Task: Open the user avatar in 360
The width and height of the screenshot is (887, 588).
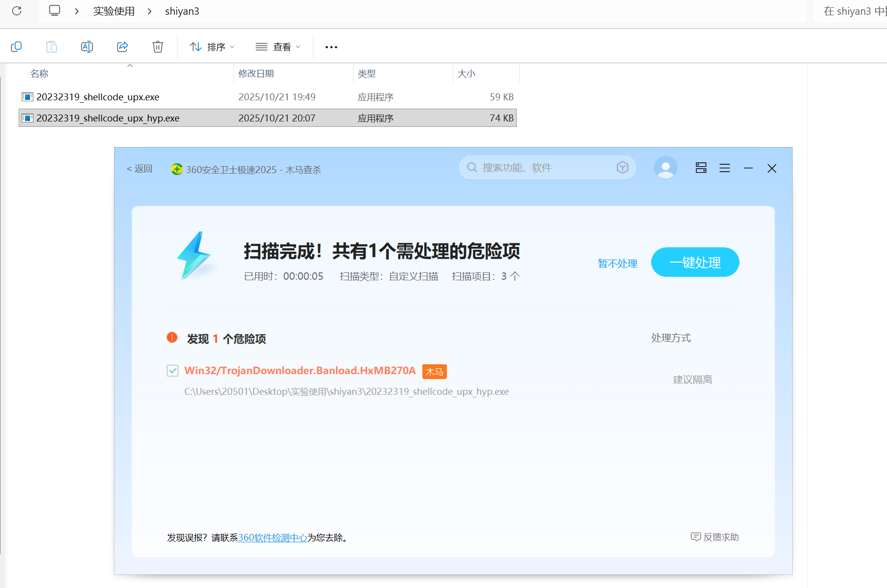Action: pyautogui.click(x=666, y=168)
